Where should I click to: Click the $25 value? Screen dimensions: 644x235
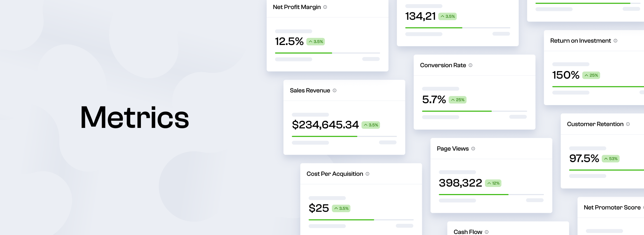click(319, 208)
